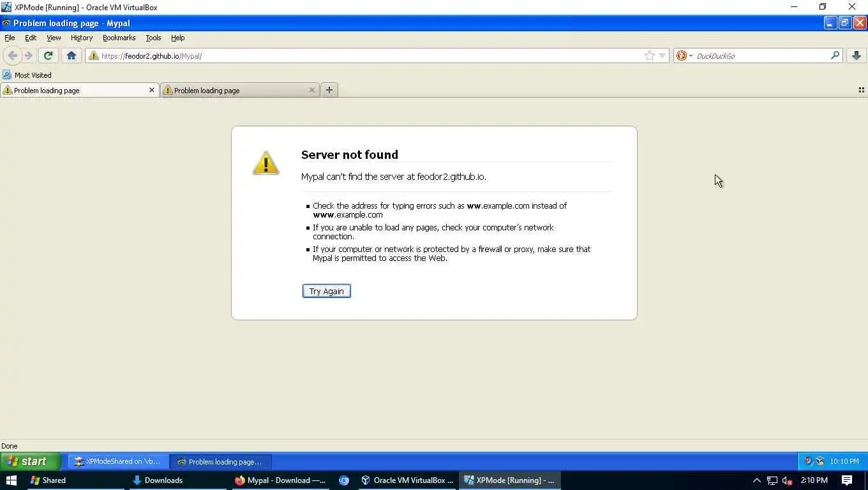Minimize the Mypal browser window
Viewport: 868px width, 490px height.
click(x=830, y=23)
